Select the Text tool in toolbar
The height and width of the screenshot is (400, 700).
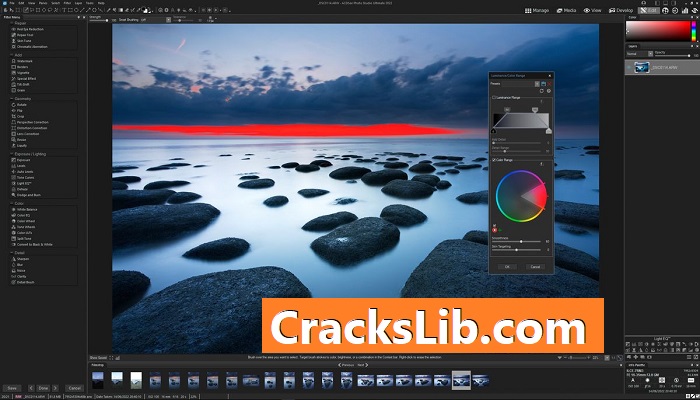click(64, 10)
